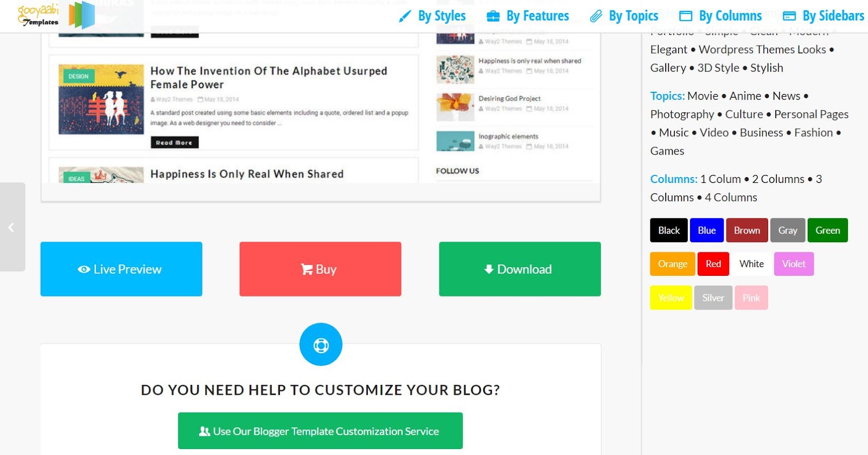868x455 pixels.
Task: Select the Brown color tag
Action: [747, 230]
